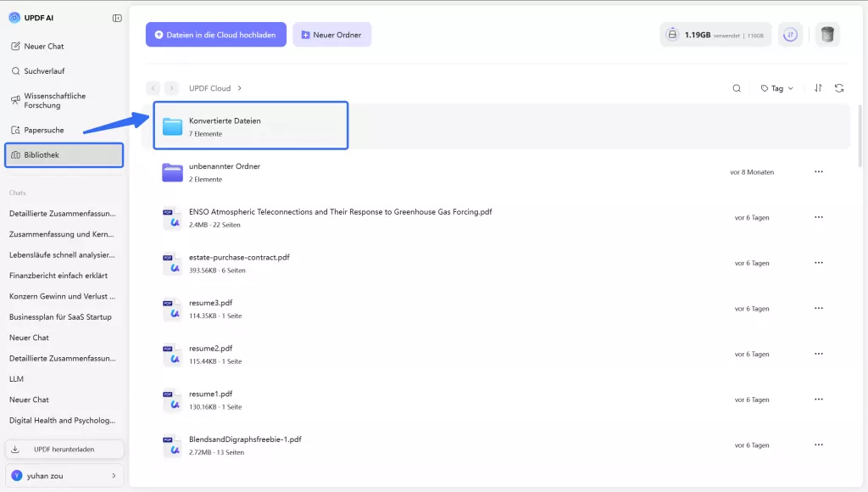The width and height of the screenshot is (868, 492).
Task: Start a Neuer Chat from sidebar
Action: click(44, 46)
